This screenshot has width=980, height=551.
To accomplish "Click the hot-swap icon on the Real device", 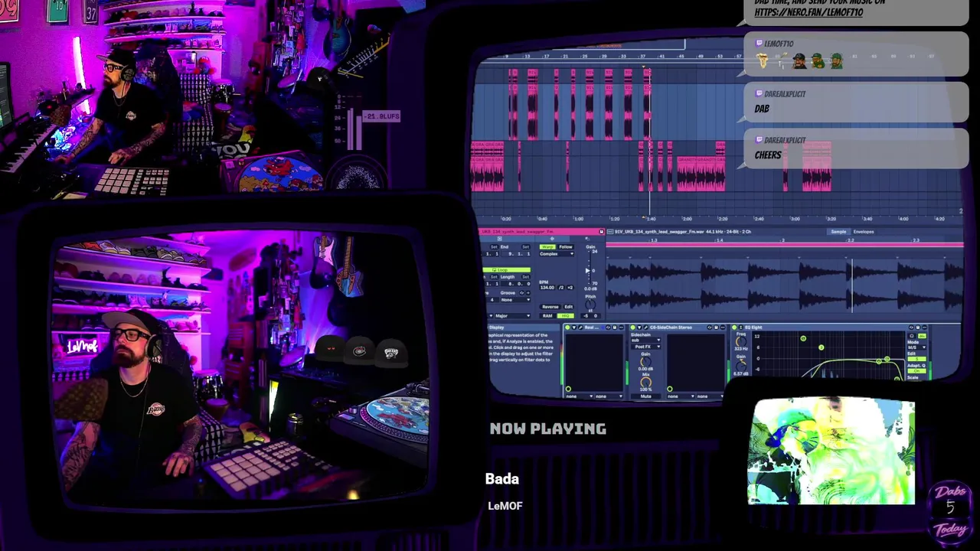I will tap(608, 328).
